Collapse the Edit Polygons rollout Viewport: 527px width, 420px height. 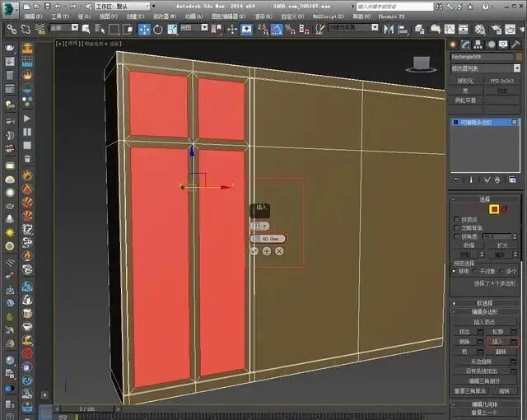485,312
